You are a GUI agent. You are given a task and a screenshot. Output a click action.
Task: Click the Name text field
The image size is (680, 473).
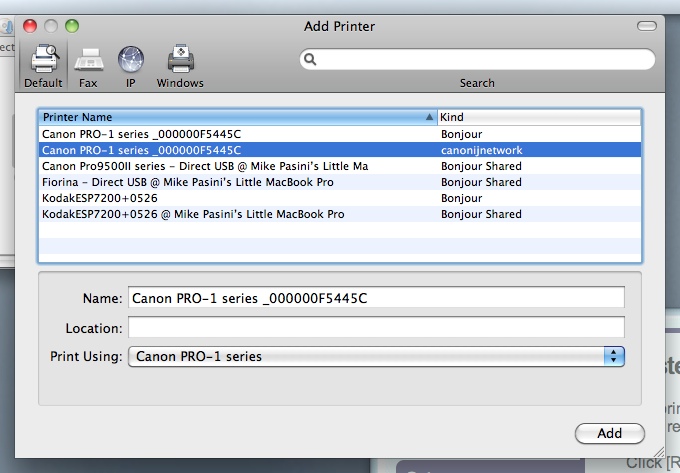point(376,298)
